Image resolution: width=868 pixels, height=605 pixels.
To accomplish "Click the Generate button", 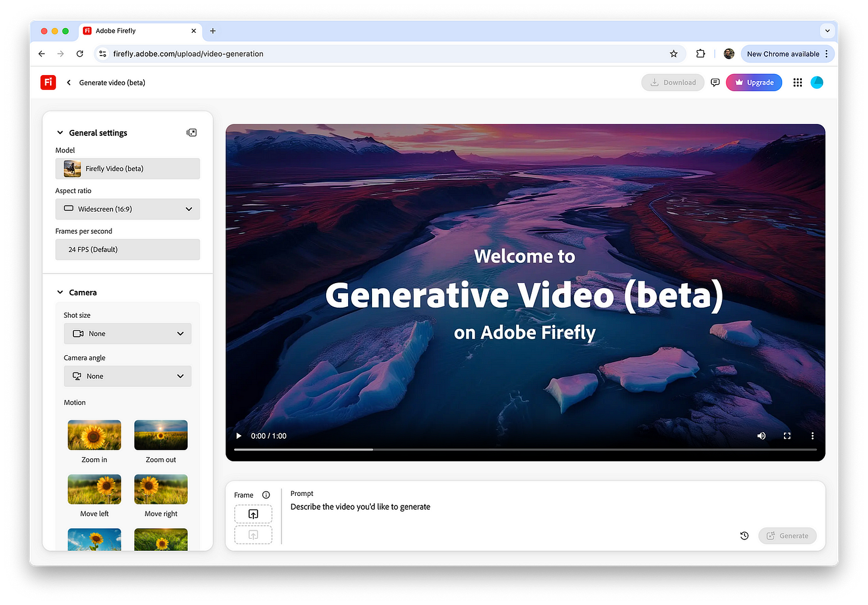I will click(788, 536).
